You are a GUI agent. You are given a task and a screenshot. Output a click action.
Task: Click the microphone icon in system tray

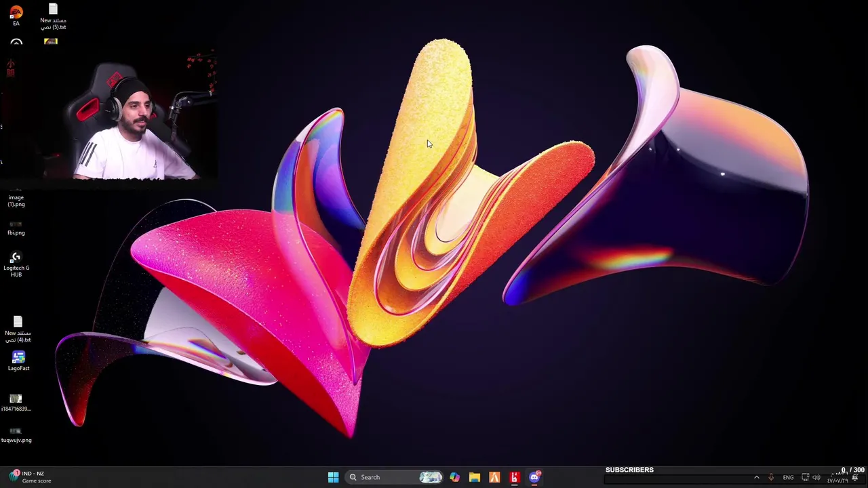[771, 478]
